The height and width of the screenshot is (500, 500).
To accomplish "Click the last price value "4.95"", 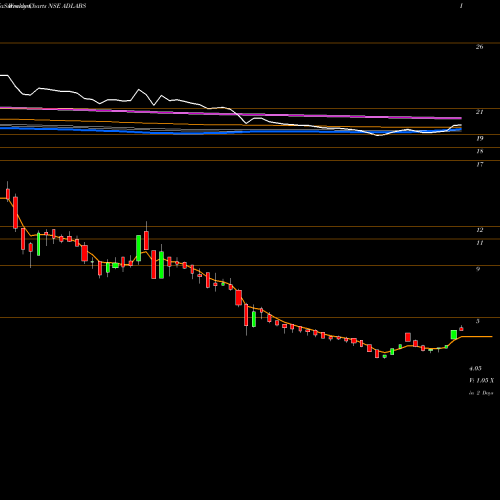I will pyautogui.click(x=475, y=369).
